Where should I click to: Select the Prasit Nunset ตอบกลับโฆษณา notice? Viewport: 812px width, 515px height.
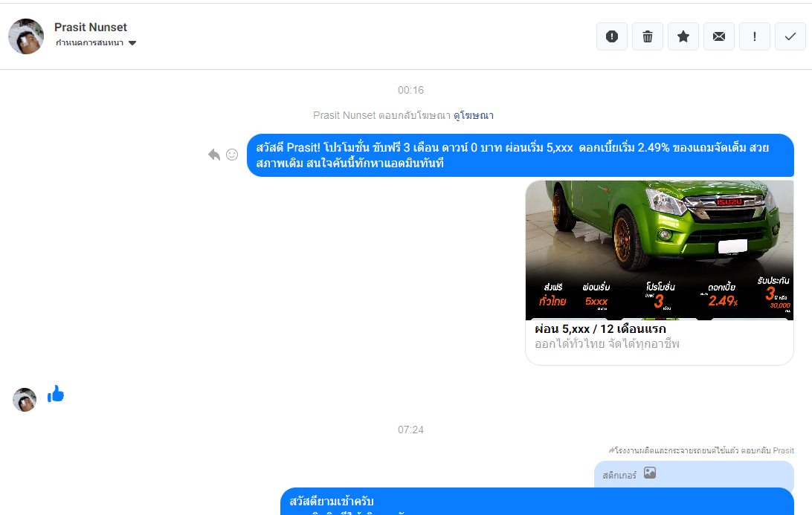(x=381, y=115)
